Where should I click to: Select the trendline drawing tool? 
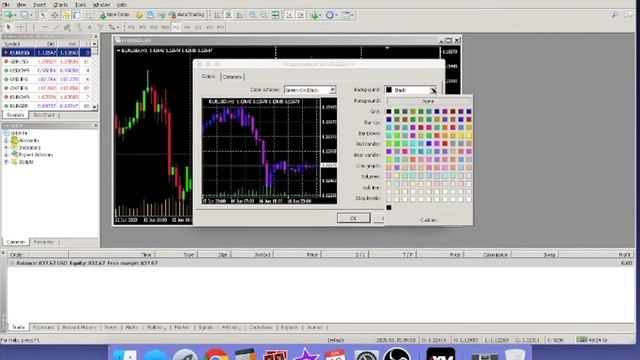(x=56, y=27)
